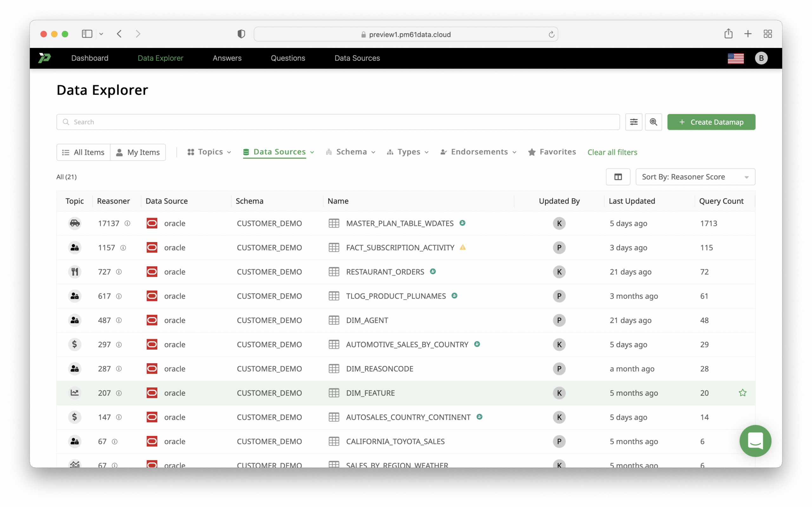
Task: Open the chat support bubble
Action: [755, 441]
